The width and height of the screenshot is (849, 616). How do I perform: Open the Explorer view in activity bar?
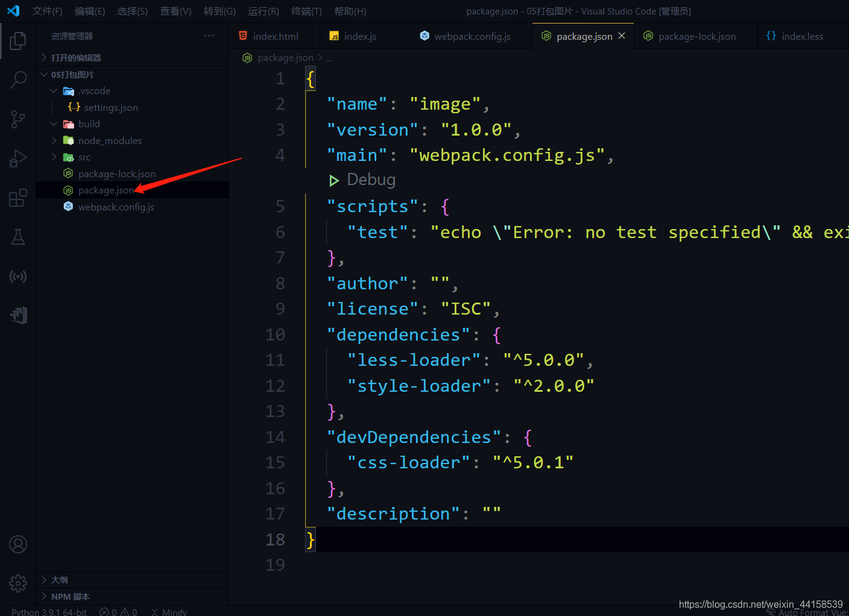coord(18,41)
